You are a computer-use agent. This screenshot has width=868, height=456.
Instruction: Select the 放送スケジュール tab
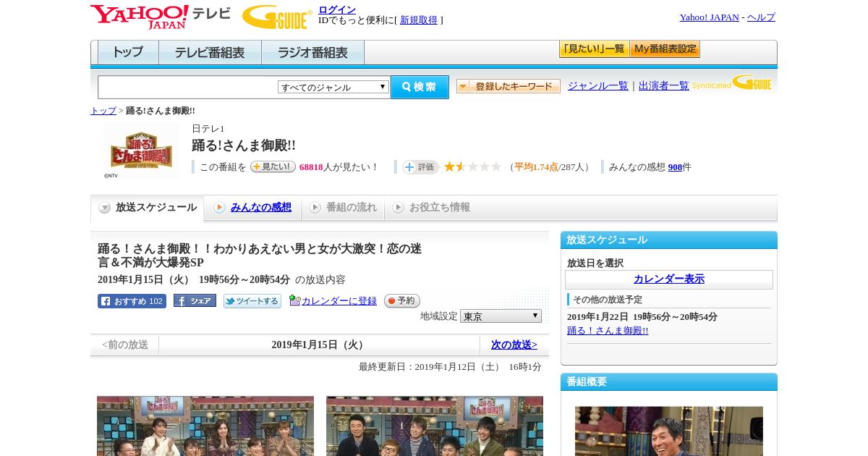148,208
